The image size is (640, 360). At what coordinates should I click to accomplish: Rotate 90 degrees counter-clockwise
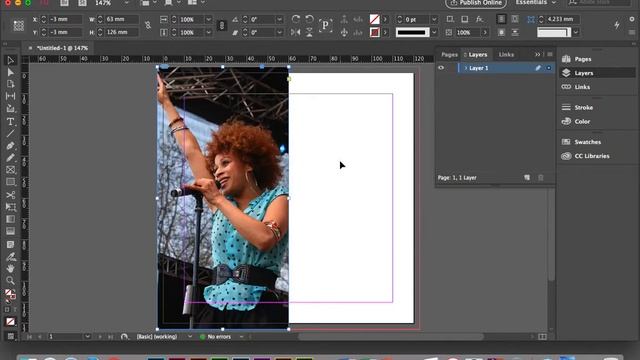pos(309,19)
